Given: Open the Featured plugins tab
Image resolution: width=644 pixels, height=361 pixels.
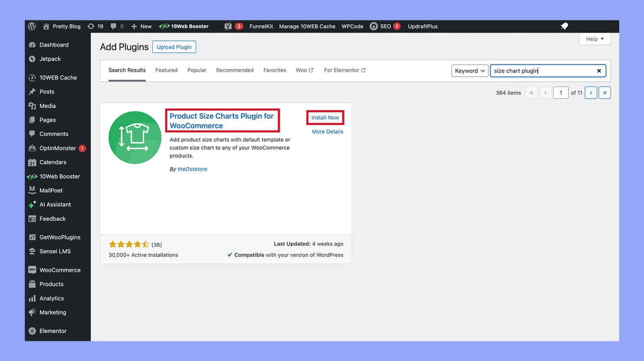Looking at the screenshot, I should point(166,70).
